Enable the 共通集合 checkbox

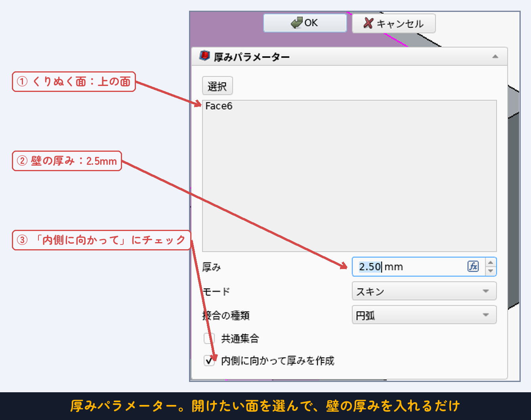(209, 338)
